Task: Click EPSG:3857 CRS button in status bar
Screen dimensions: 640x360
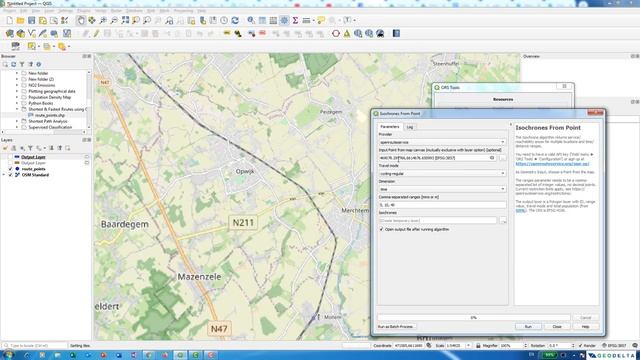Action: point(614,346)
